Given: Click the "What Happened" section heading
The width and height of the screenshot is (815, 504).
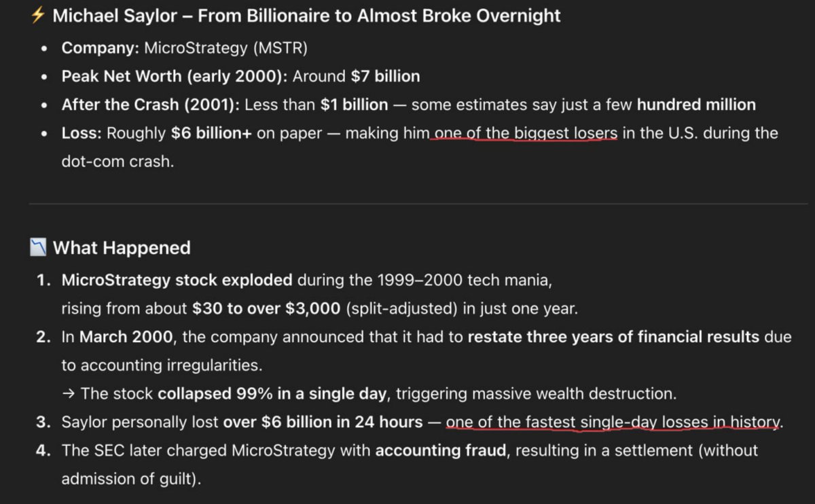Looking at the screenshot, I should (122, 249).
